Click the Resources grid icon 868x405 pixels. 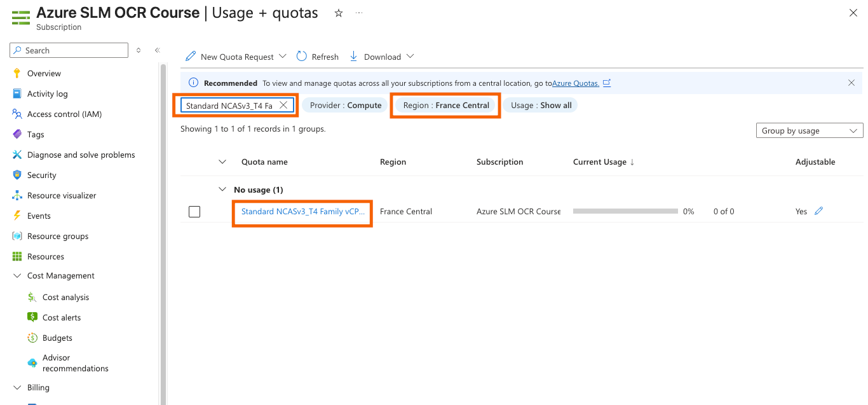(17, 256)
